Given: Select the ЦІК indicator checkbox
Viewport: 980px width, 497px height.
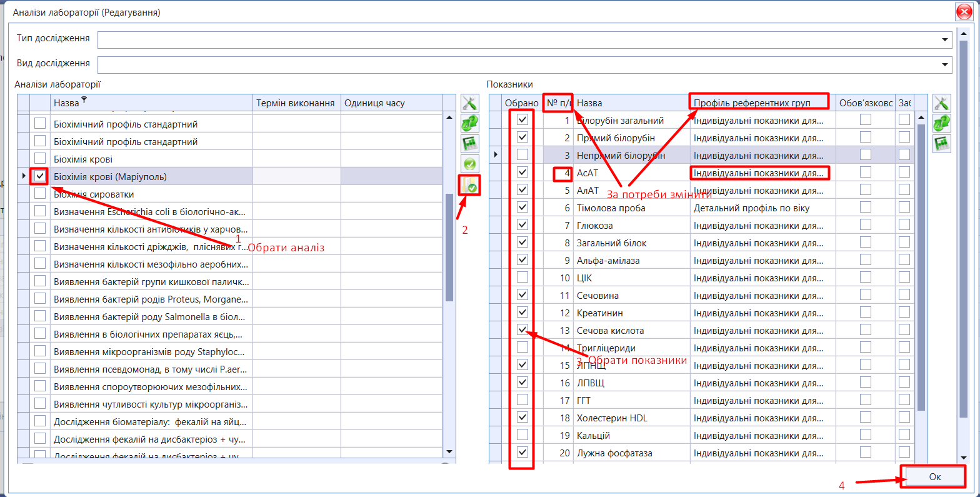Looking at the screenshot, I should tap(522, 277).
